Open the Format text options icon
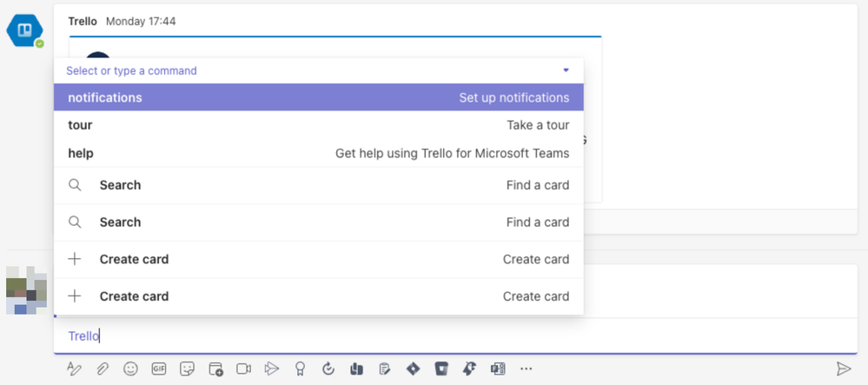Viewport: 868px width, 385px height. [x=74, y=368]
